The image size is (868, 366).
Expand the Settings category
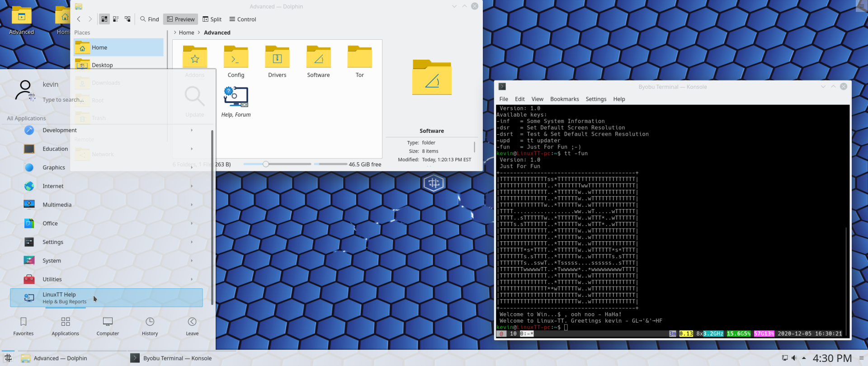tap(107, 242)
